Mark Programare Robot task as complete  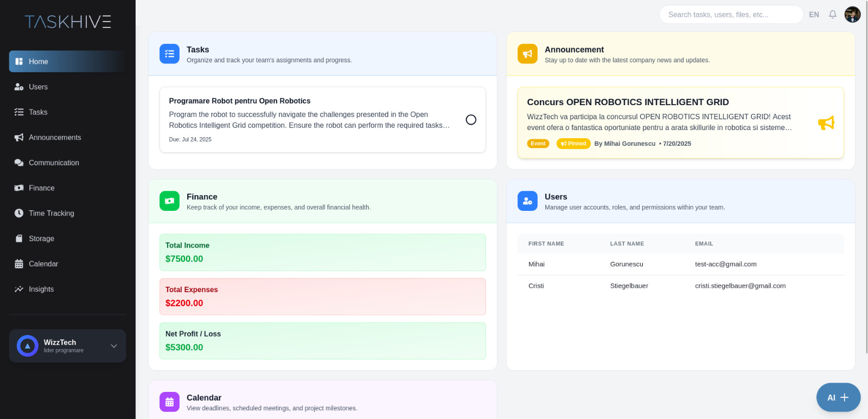[x=471, y=120]
